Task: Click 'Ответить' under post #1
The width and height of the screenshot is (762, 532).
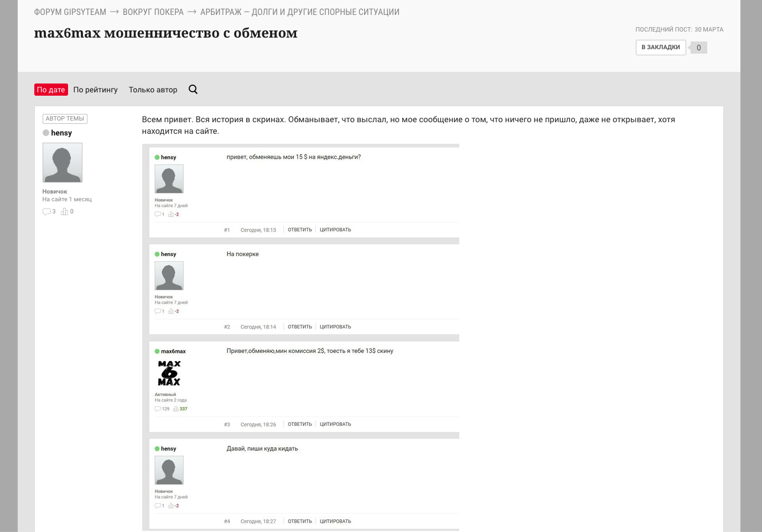Action: [x=299, y=230]
